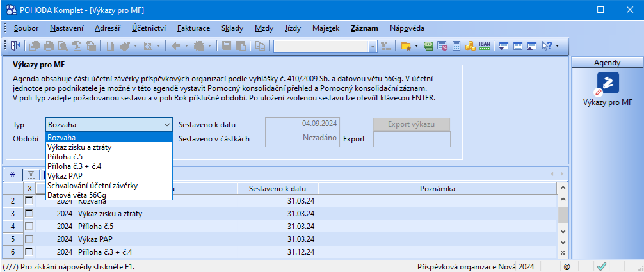The height and width of the screenshot is (272, 644).
Task: Tick checkbox in row 2
Action: [x=29, y=201]
